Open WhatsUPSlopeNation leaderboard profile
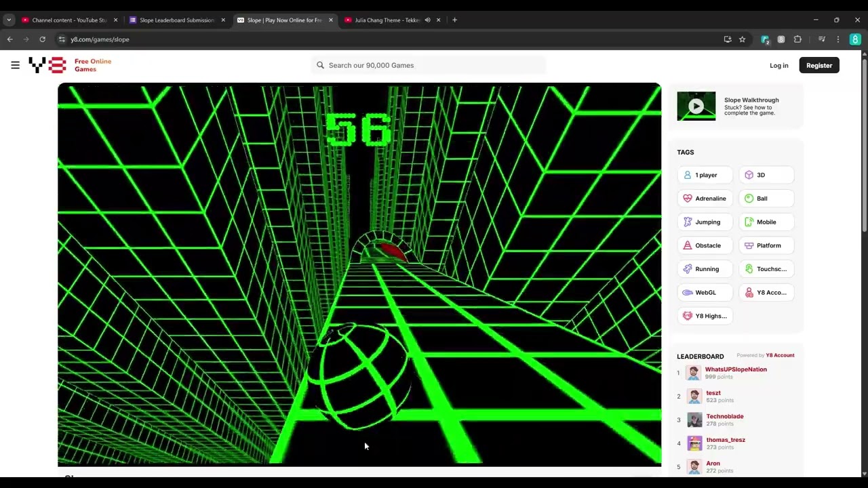Viewport: 868px width, 488px height. 736,369
